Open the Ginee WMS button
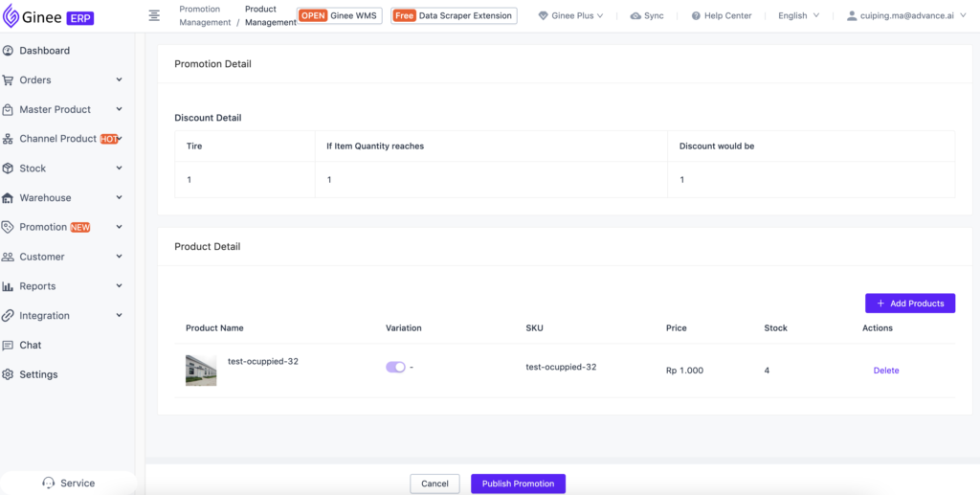The width and height of the screenshot is (980, 495). [340, 15]
